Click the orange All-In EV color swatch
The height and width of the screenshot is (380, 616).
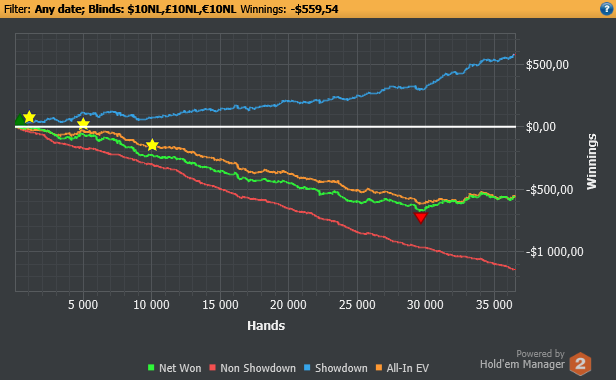[379, 368]
